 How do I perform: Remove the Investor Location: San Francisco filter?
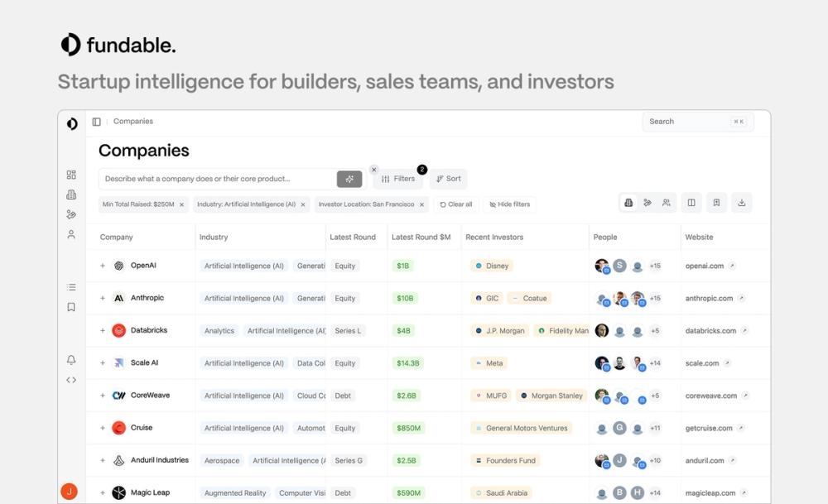click(x=422, y=204)
